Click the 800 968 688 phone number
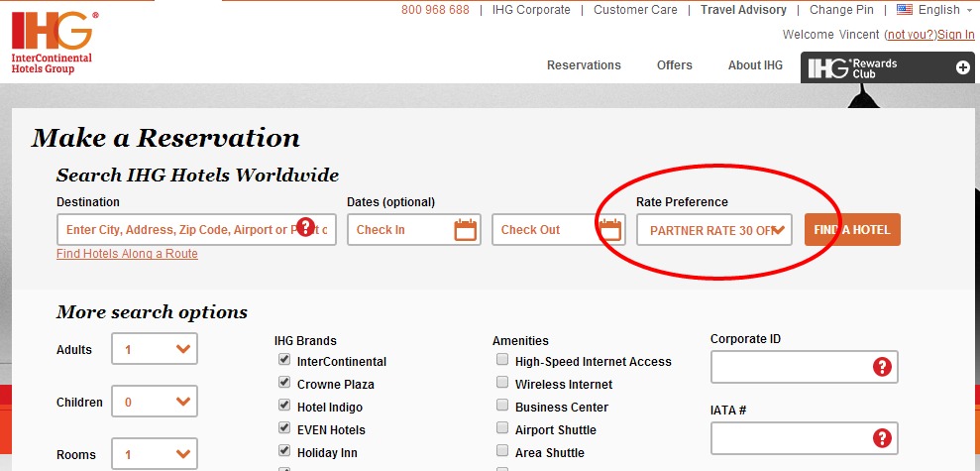The height and width of the screenshot is (471, 980). (x=435, y=10)
